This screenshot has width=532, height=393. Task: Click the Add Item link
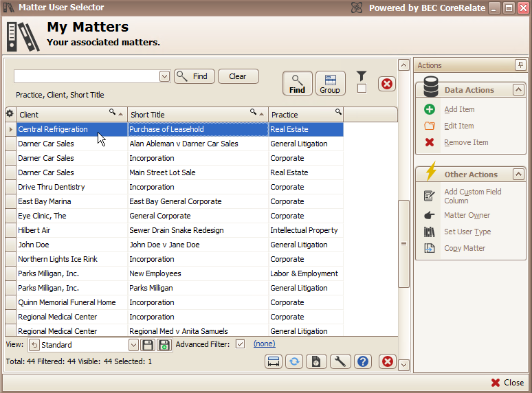point(459,109)
